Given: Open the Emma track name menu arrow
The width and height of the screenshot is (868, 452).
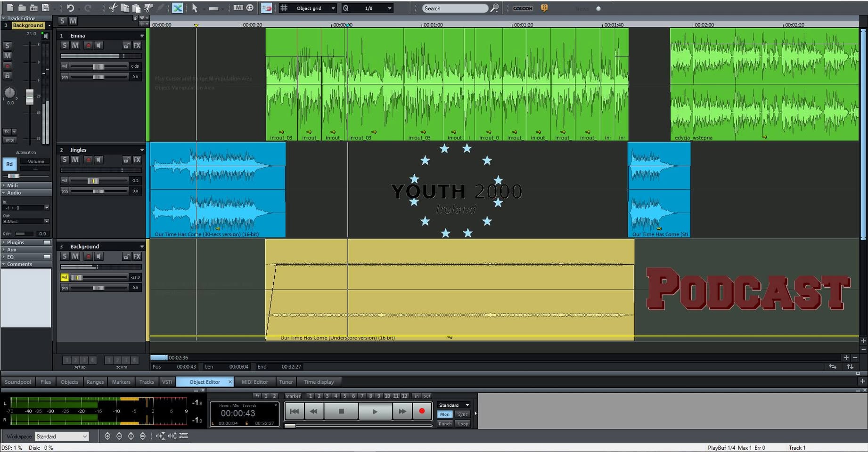Looking at the screenshot, I should pyautogui.click(x=141, y=36).
